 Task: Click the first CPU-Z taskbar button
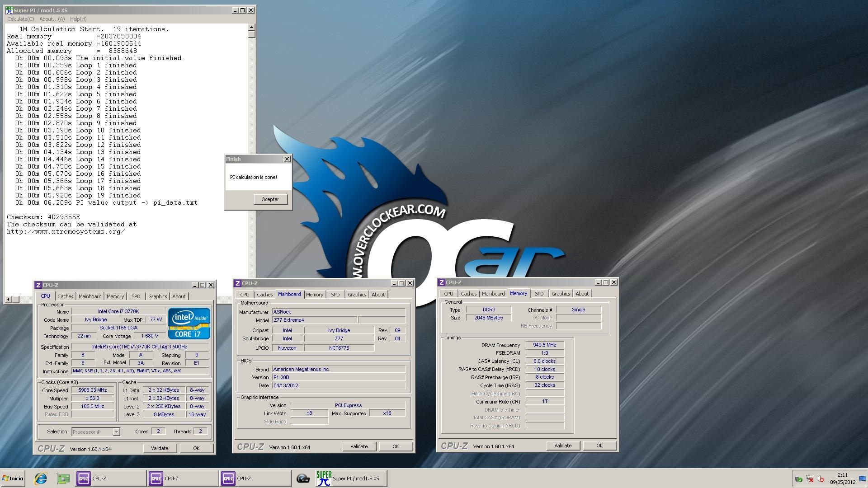click(x=110, y=479)
